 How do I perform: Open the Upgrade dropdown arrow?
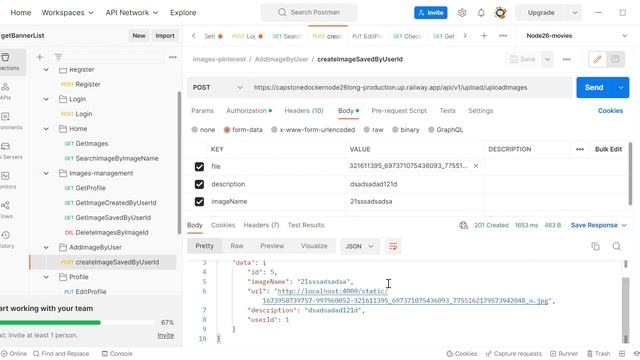[x=574, y=13]
